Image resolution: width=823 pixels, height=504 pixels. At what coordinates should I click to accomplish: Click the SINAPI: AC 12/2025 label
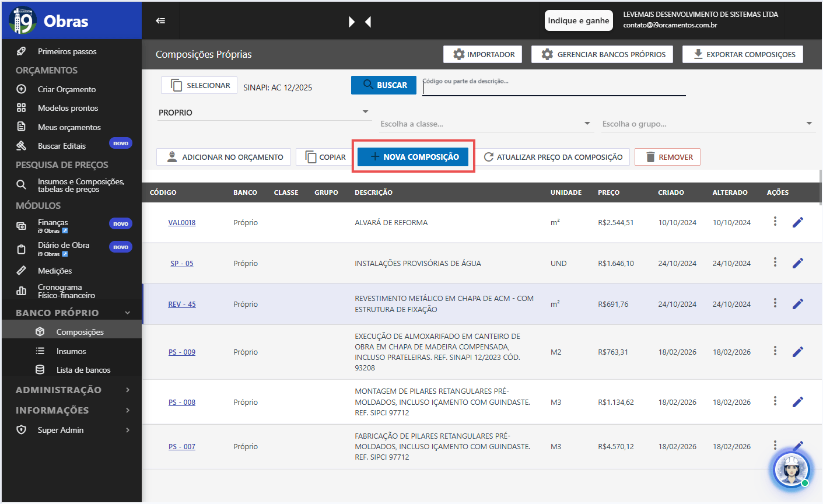point(278,87)
